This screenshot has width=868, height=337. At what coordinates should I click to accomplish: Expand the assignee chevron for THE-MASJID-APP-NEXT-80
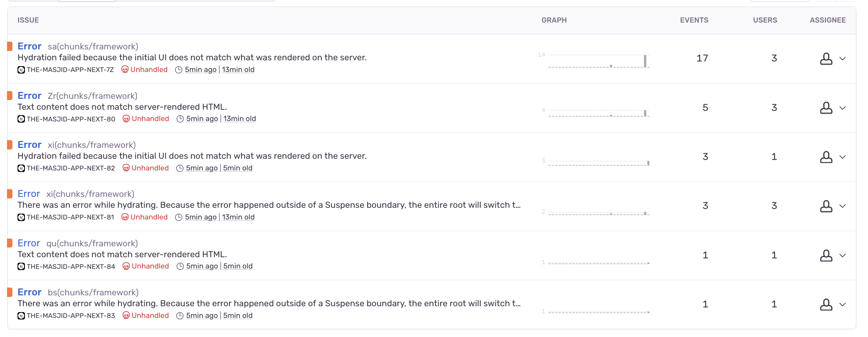(843, 108)
